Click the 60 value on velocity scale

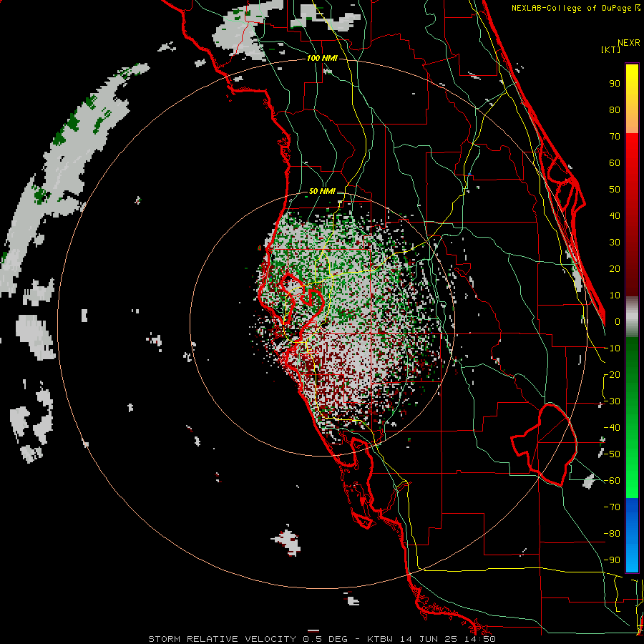point(615,163)
